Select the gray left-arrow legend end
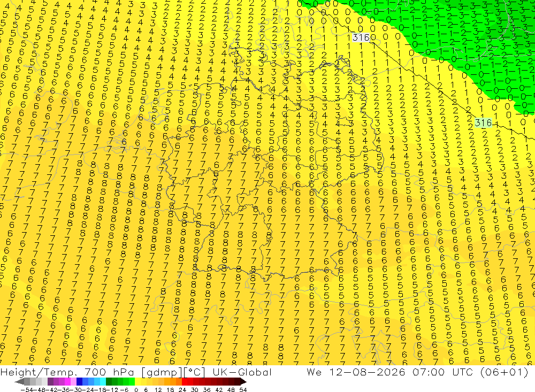This screenshot has width=535, height=392. click(x=19, y=382)
